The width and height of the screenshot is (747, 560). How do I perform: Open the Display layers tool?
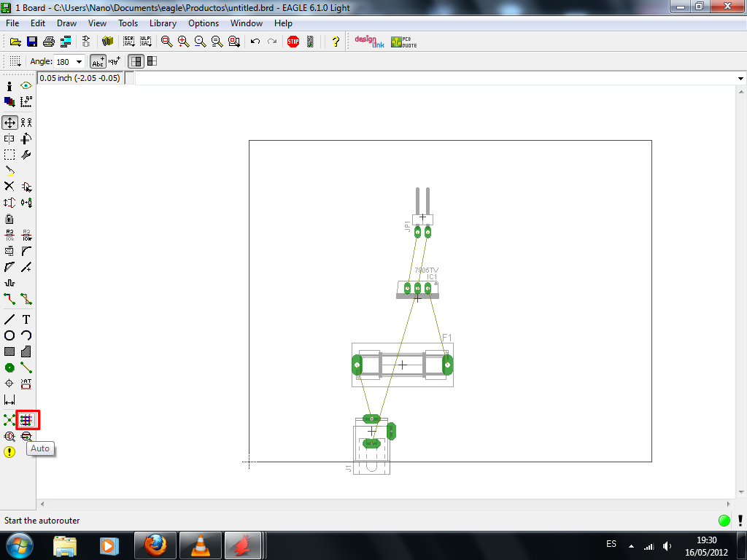pos(9,102)
